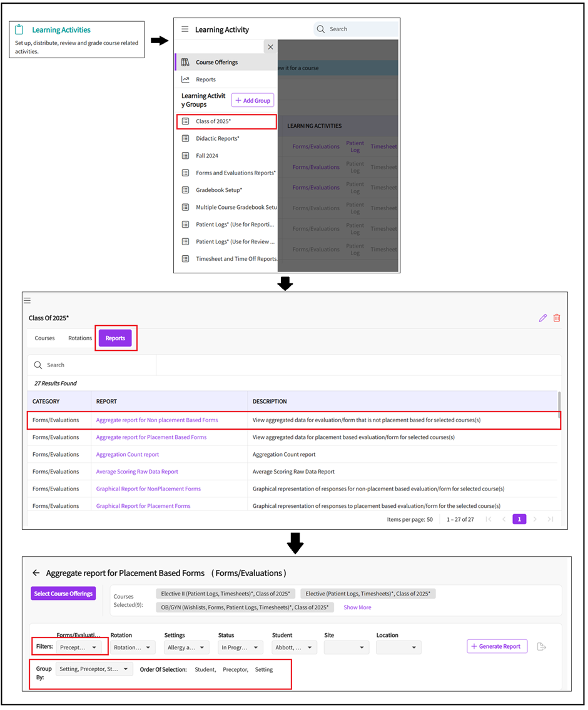The image size is (588, 710).
Task: Click the pencil edit icon for Class Of 2025
Action: click(x=542, y=318)
